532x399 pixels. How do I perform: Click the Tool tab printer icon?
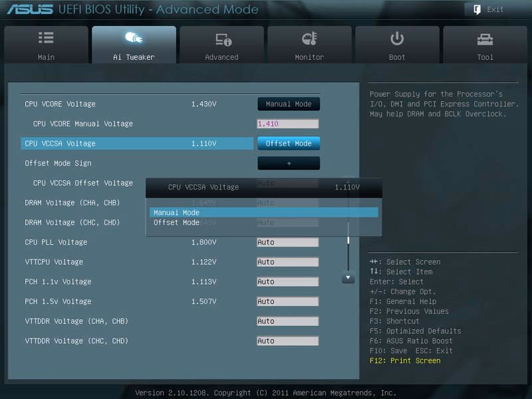pos(485,39)
